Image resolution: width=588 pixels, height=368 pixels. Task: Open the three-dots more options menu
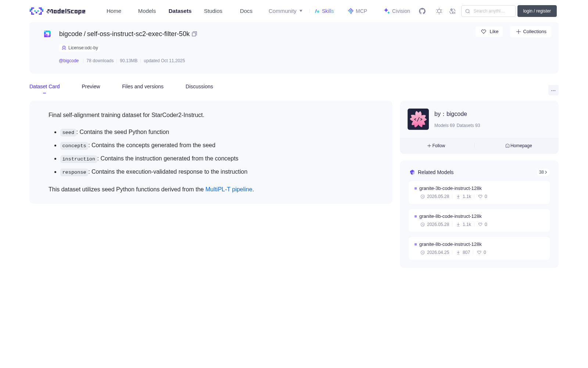coord(553,90)
